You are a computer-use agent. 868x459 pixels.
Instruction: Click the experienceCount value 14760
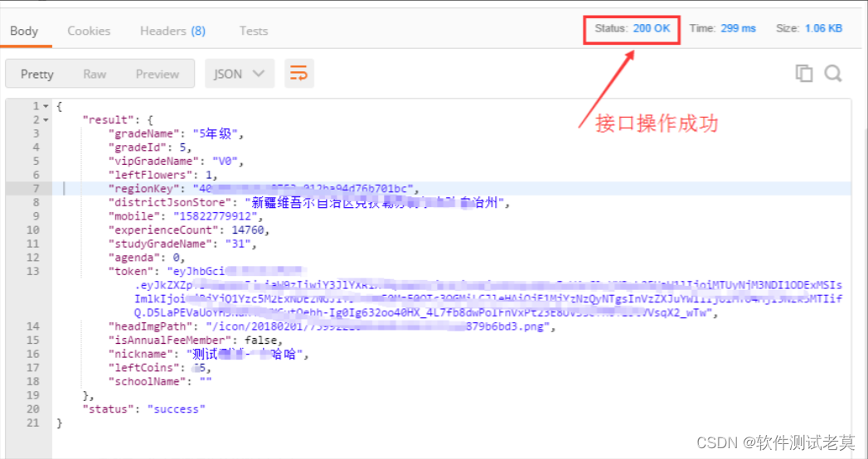click(x=248, y=230)
